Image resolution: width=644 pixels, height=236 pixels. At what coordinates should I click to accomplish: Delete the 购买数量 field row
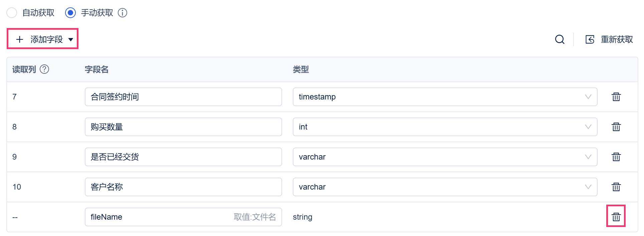pos(616,127)
